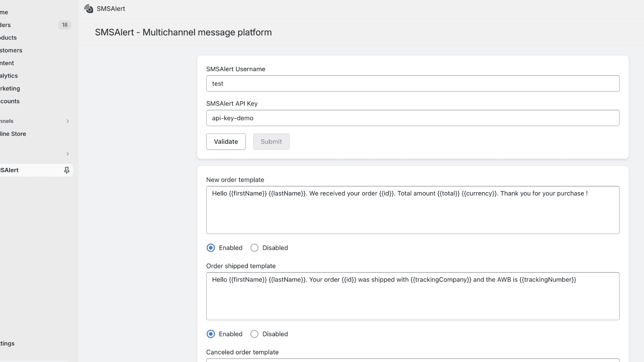Open Settings at the bottom of sidebar

point(7,343)
